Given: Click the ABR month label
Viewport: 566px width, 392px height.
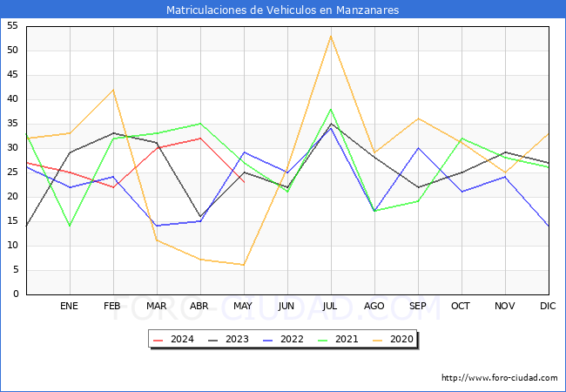Looking at the screenshot, I should [199, 306].
